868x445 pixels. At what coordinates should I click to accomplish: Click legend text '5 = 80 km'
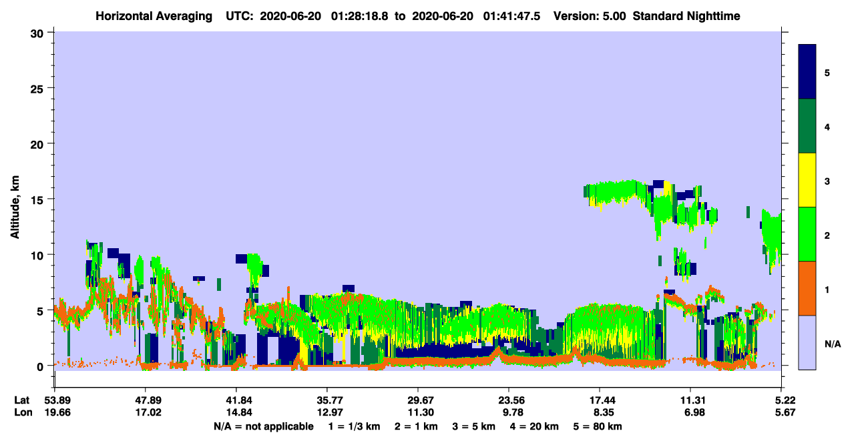(x=598, y=426)
